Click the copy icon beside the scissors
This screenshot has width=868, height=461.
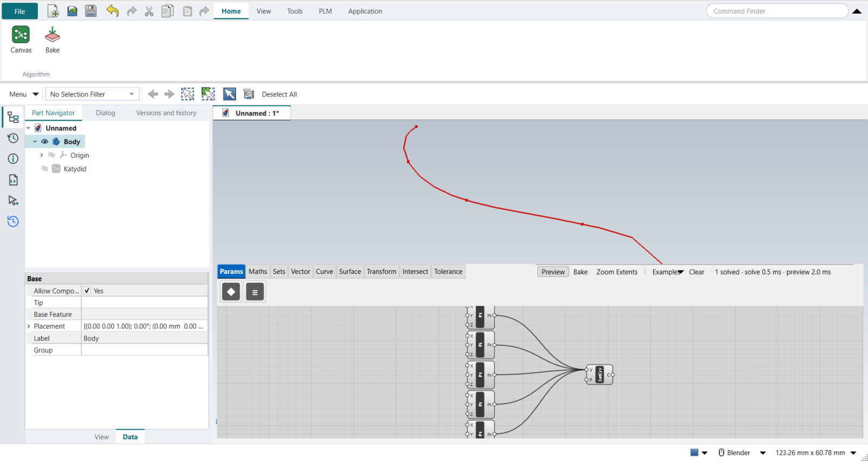[x=168, y=11]
